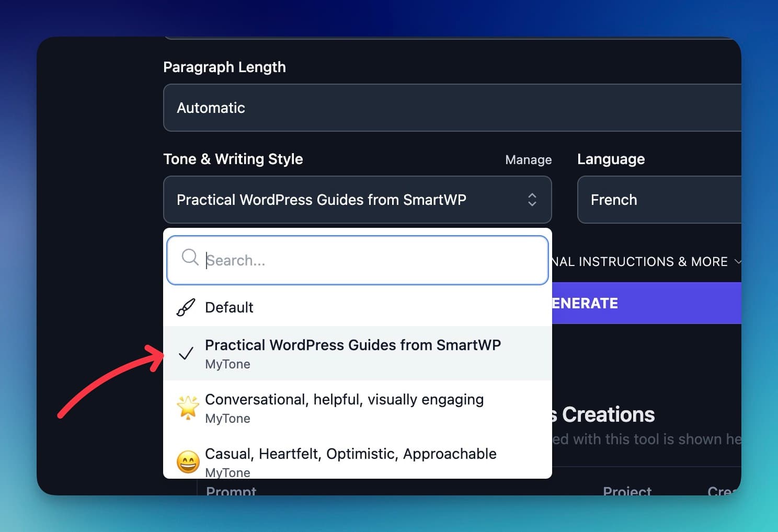
Task: Click the Manage link beside Tone & Writing Style
Action: tap(528, 159)
